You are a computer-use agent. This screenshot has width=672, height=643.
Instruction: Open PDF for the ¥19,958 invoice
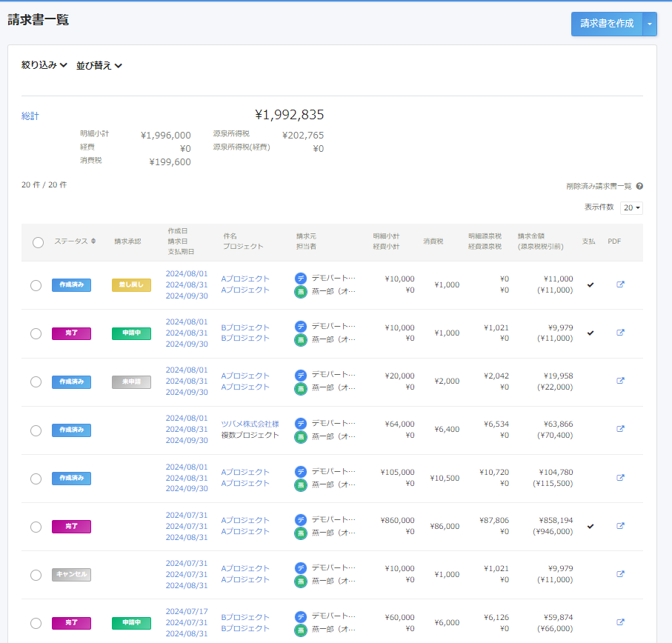click(x=620, y=381)
